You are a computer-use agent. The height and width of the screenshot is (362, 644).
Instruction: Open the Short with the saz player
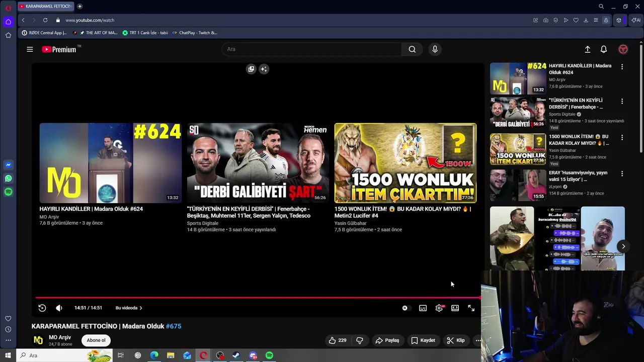(512, 238)
